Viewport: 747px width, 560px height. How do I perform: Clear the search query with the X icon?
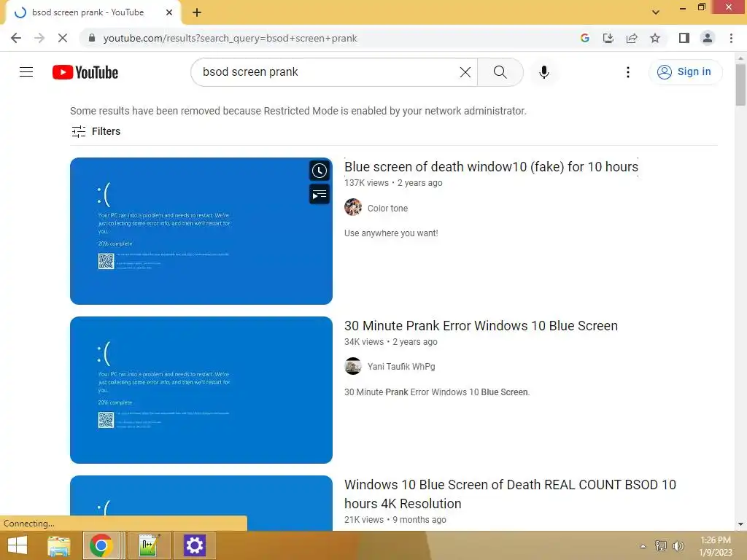(x=465, y=72)
